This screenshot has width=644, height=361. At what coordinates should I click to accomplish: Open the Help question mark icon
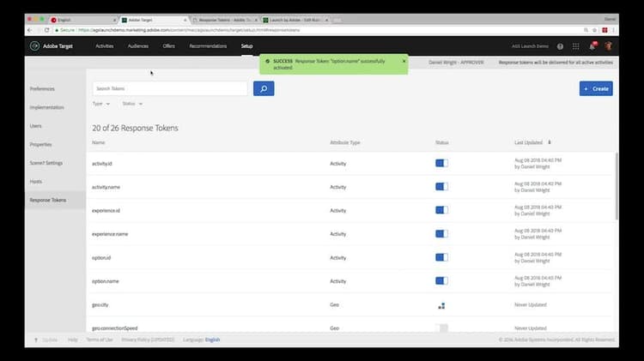click(560, 46)
